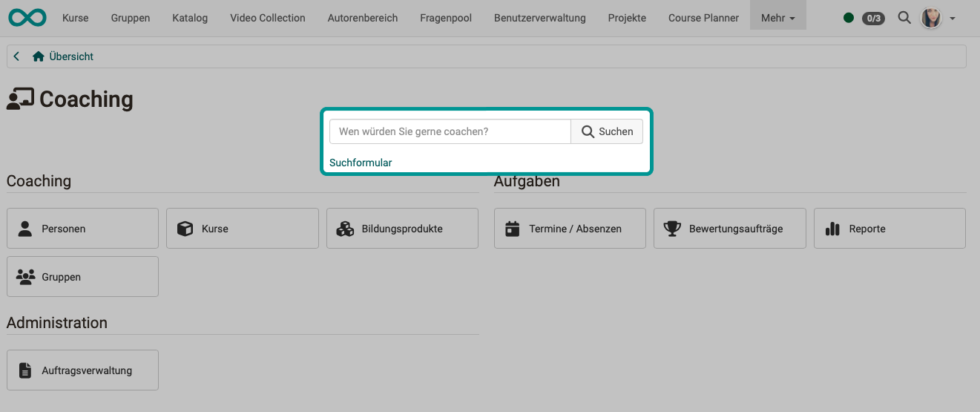Screen dimensions: 980x412
Task: Click the calendar icon for Termine / Absenzen
Action: 512,229
